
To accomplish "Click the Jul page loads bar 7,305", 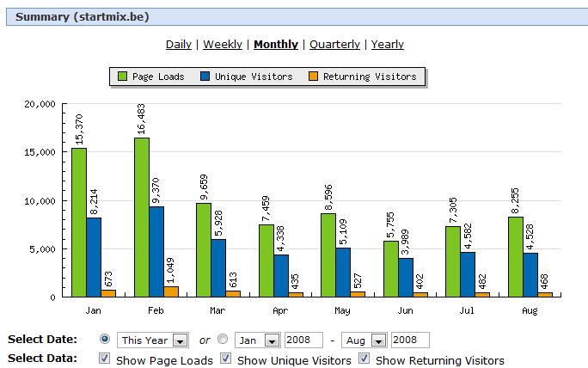I will tap(453, 262).
